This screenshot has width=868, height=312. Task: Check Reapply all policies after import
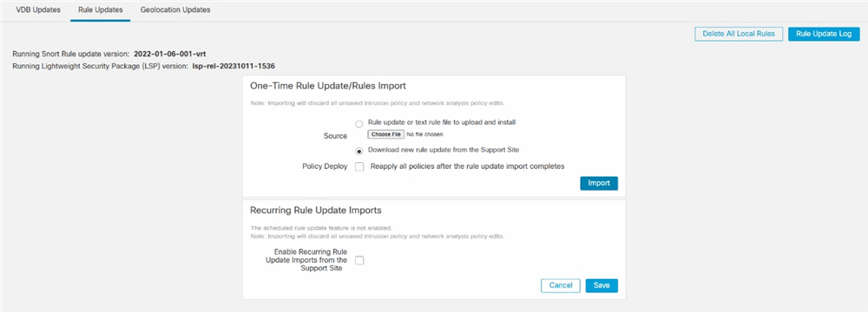[x=359, y=166]
